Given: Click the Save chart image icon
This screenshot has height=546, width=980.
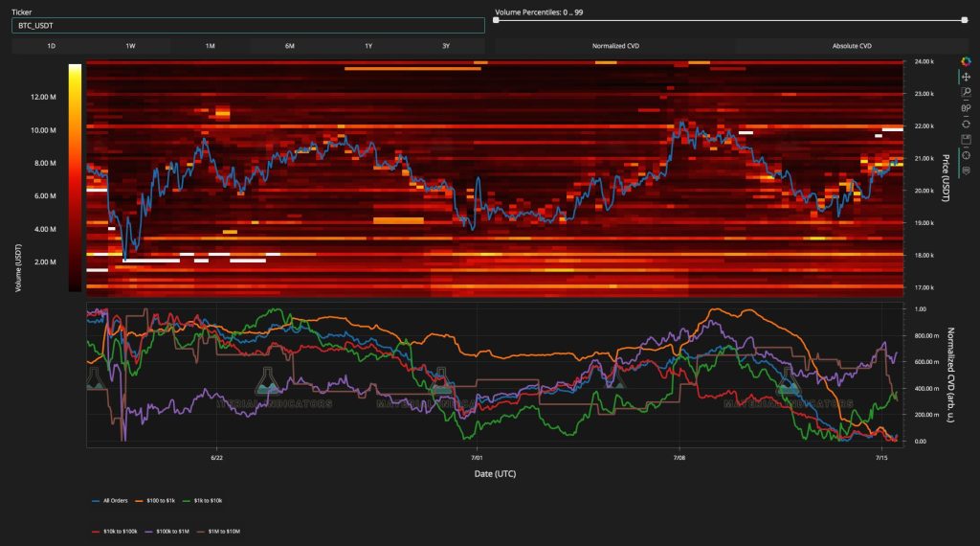Looking at the screenshot, I should 966,139.
